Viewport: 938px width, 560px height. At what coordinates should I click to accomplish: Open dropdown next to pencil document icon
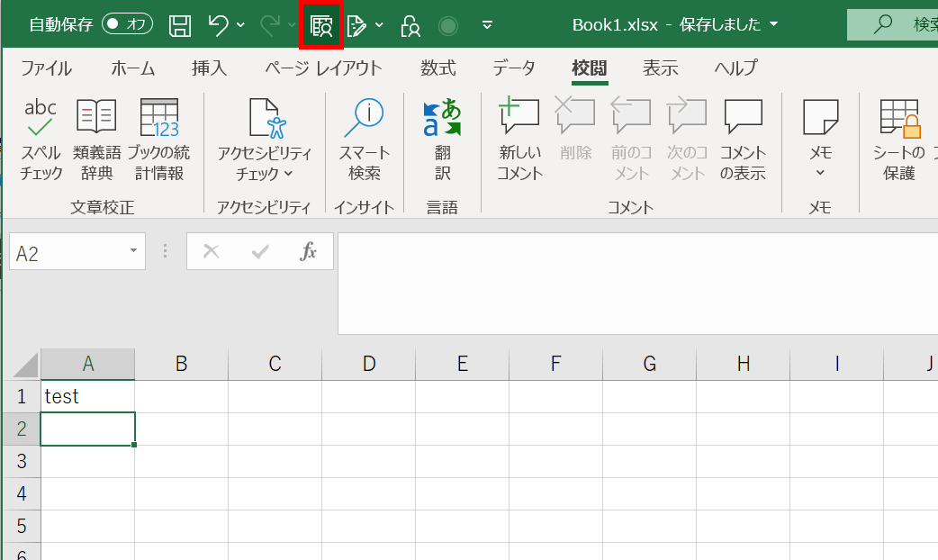379,25
